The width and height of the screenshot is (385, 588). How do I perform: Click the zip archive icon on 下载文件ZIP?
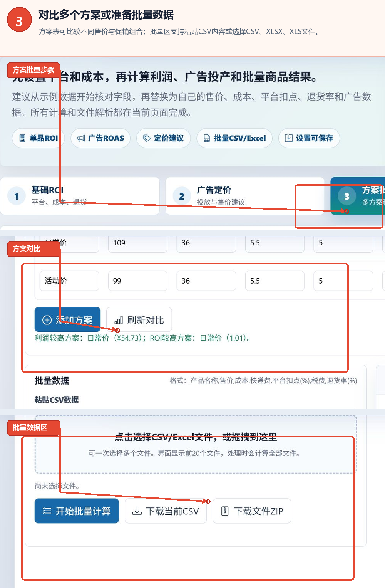tap(225, 511)
